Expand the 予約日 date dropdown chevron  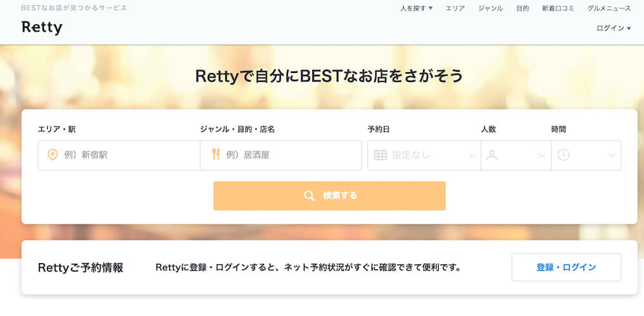(x=472, y=155)
